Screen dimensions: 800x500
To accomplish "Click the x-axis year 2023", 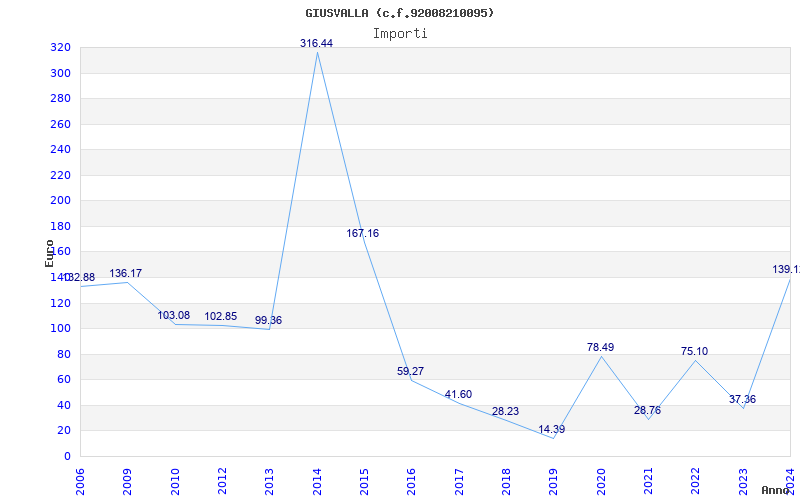I will (x=743, y=481).
